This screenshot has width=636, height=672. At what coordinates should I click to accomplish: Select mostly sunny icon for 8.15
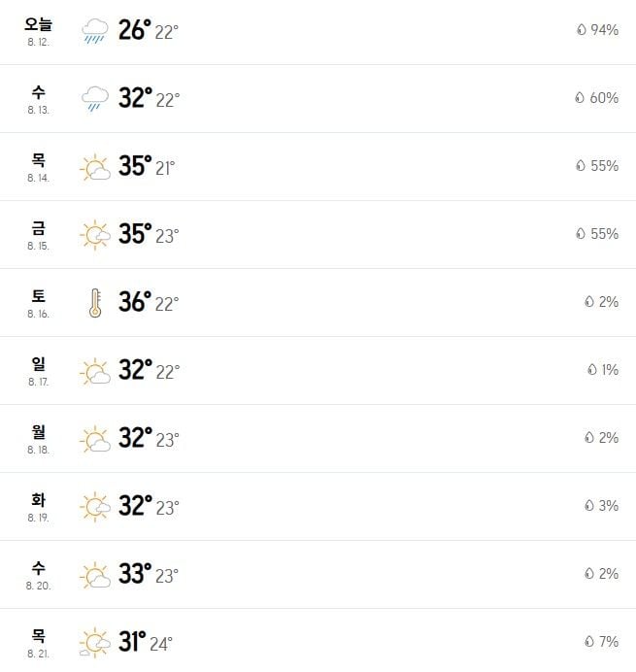pos(95,235)
